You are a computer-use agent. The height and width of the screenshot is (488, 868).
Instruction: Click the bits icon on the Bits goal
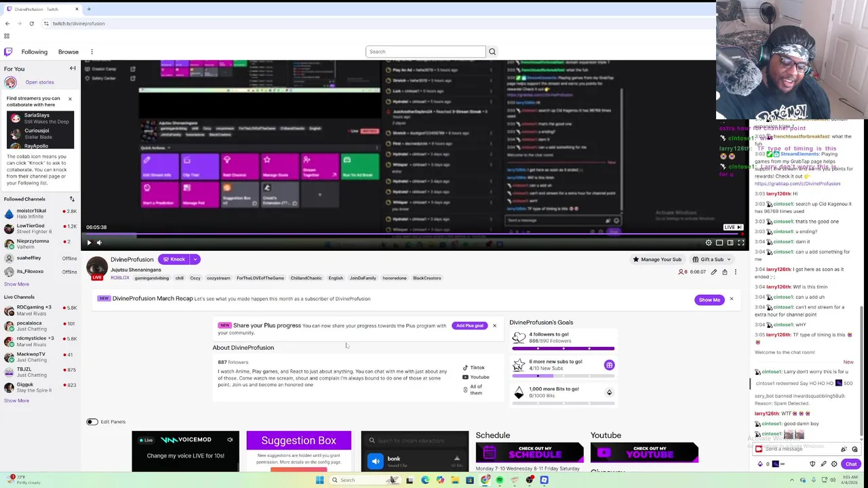coord(609,392)
